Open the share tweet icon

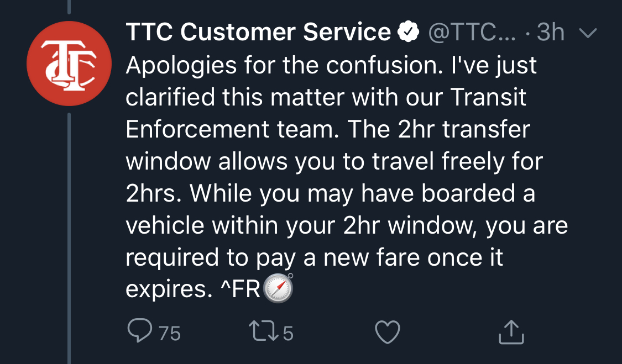510,332
